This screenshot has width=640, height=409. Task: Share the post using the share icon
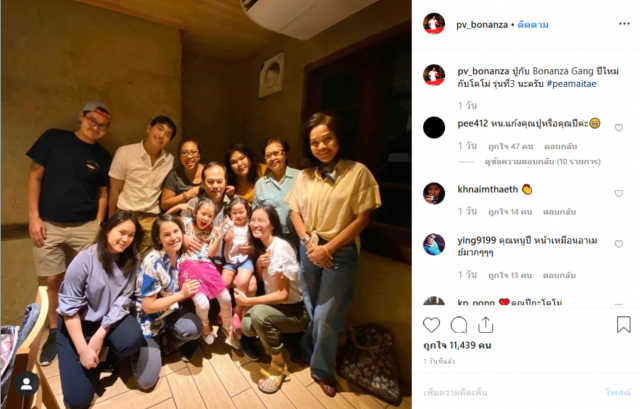[486, 325]
